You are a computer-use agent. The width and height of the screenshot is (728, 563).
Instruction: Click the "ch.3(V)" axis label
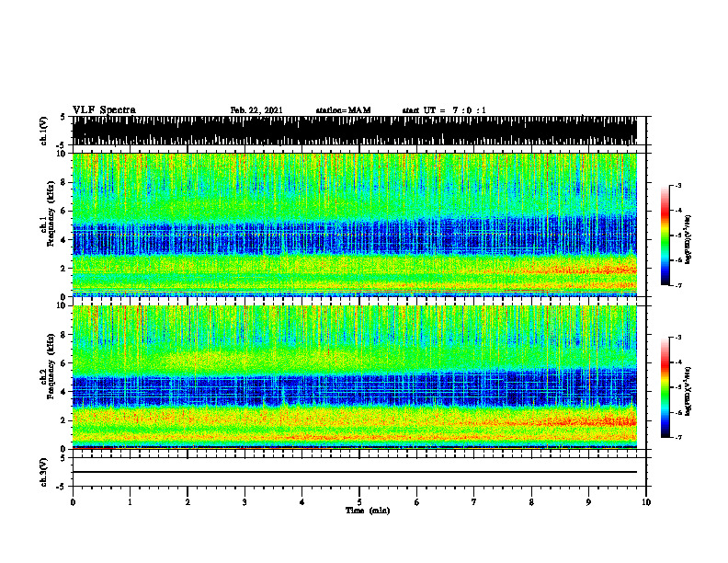[44, 472]
